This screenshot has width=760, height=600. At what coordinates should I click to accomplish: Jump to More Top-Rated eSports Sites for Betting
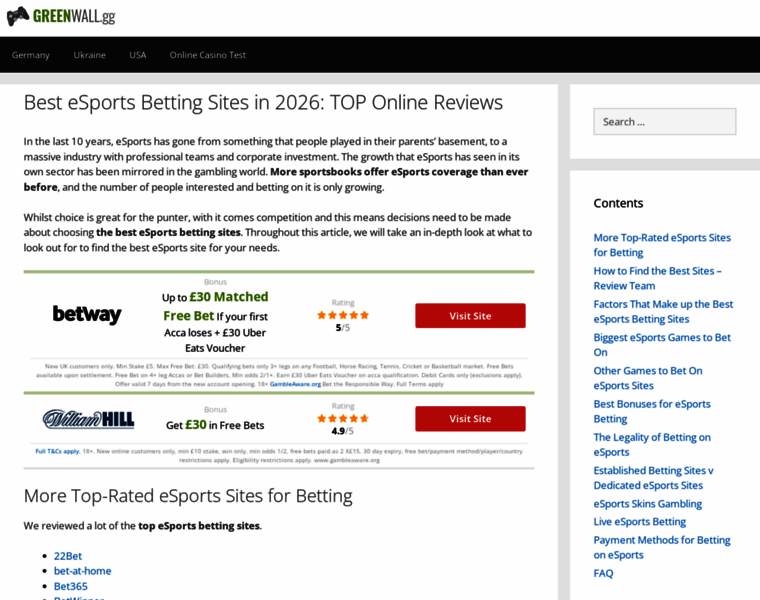coord(662,245)
